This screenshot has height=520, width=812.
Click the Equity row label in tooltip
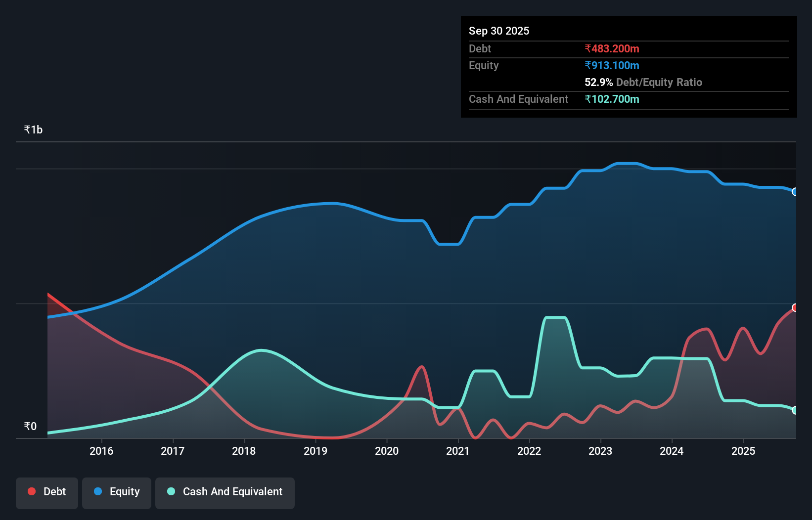[484, 65]
